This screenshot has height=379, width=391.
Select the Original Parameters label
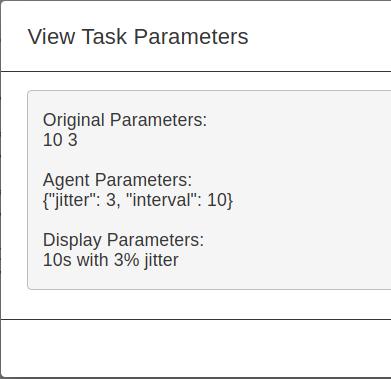[x=125, y=120]
